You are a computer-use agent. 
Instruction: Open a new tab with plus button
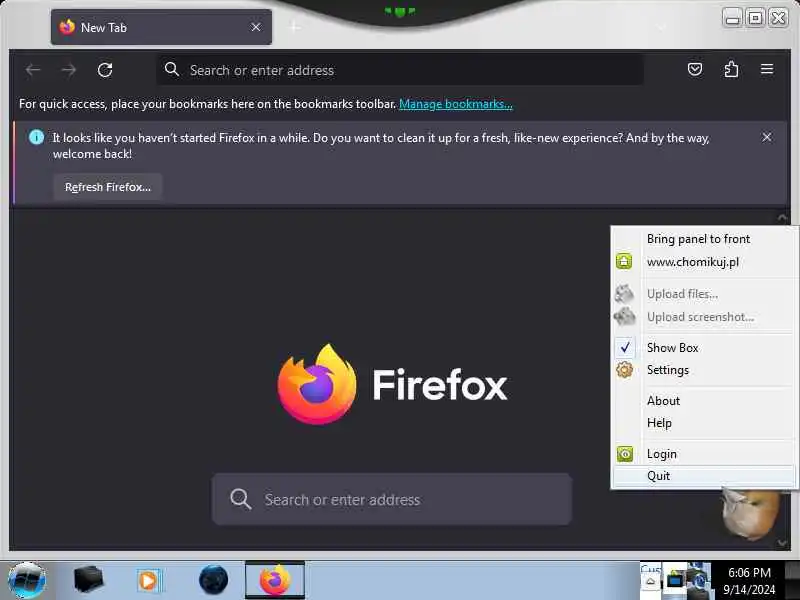pos(294,27)
